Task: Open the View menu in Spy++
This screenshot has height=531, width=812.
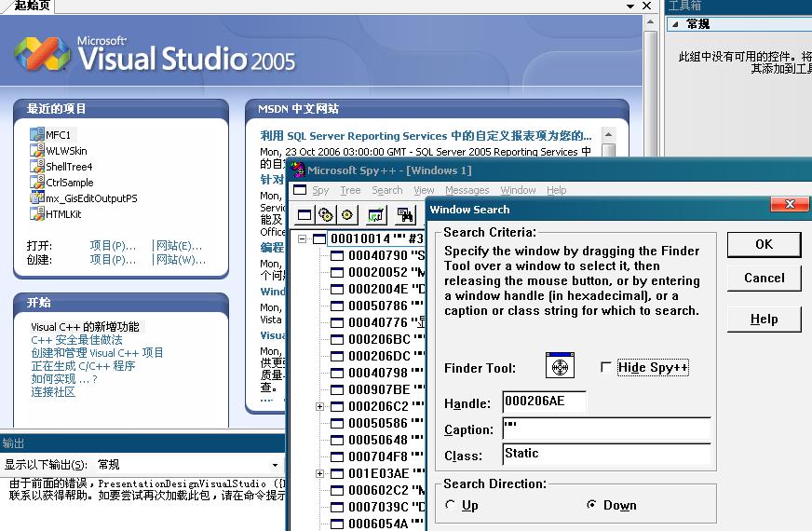Action: (424, 190)
